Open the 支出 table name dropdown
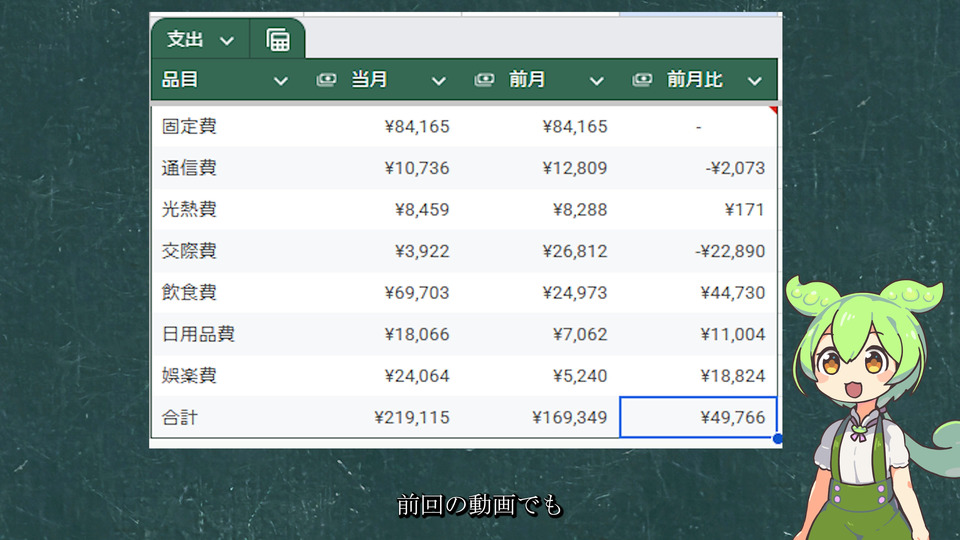Viewport: 960px width, 540px height. point(227,41)
